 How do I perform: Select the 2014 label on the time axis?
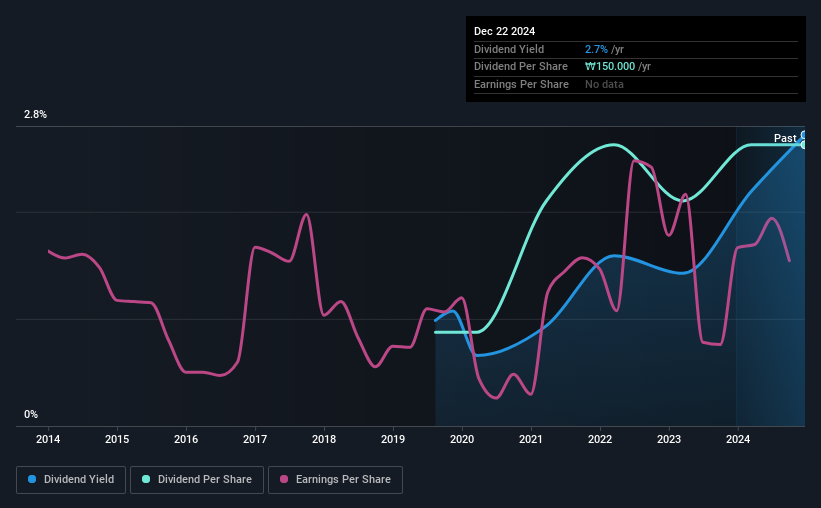pyautogui.click(x=48, y=439)
